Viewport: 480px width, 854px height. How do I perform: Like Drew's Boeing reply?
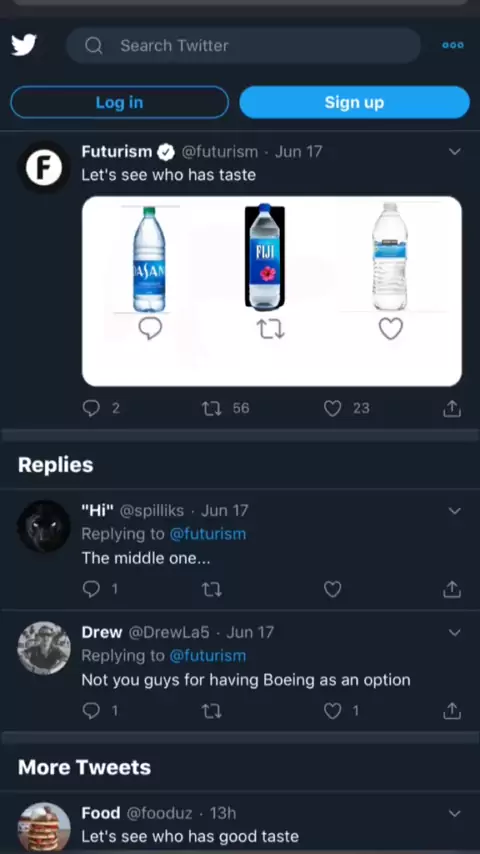point(332,711)
